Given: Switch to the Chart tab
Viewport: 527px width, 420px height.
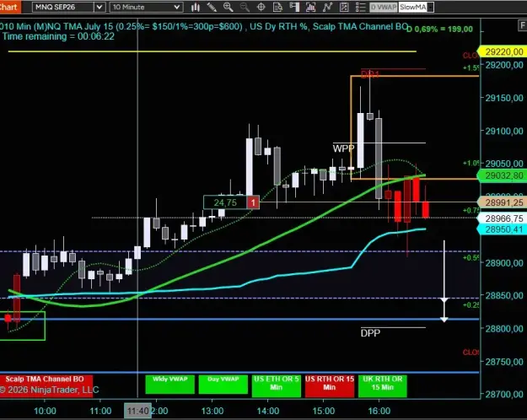Looking at the screenshot, I should (x=9, y=7).
